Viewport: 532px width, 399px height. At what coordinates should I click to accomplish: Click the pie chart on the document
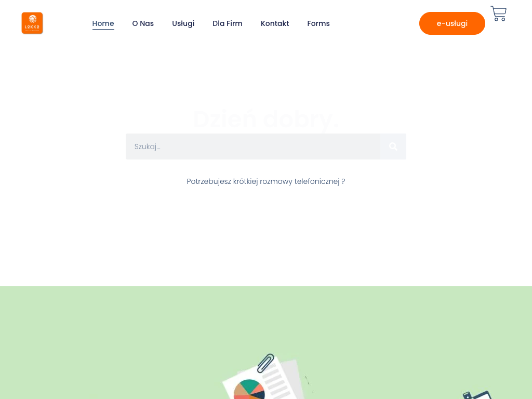(x=249, y=390)
